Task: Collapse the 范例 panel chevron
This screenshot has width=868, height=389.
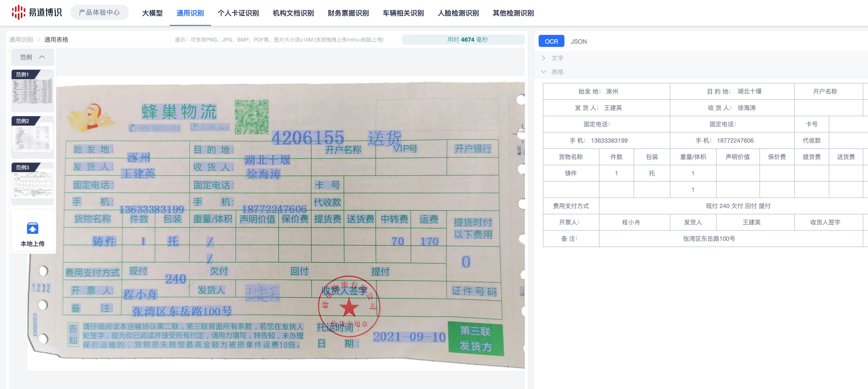Action: 42,57
